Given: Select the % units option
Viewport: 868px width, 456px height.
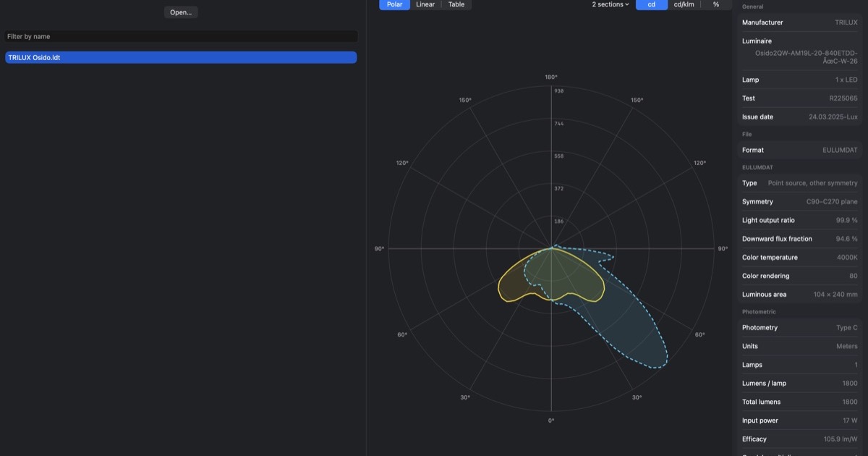Looking at the screenshot, I should click(716, 4).
